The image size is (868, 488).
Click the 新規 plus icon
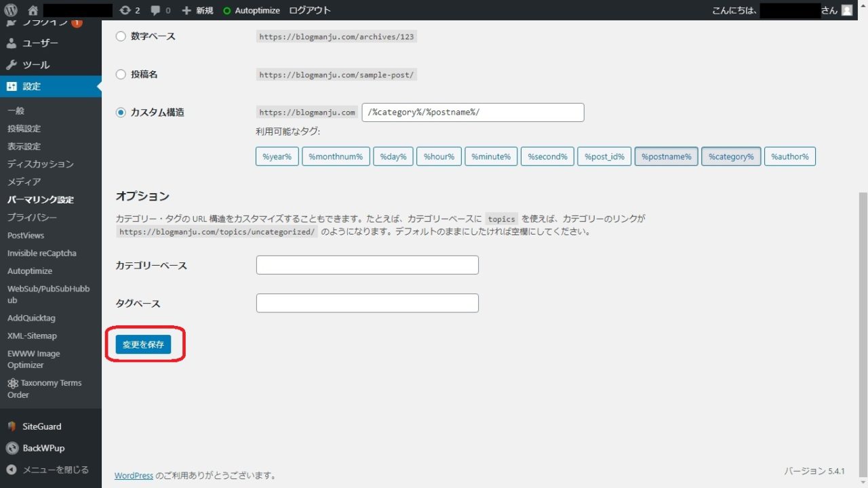pyautogui.click(x=187, y=10)
